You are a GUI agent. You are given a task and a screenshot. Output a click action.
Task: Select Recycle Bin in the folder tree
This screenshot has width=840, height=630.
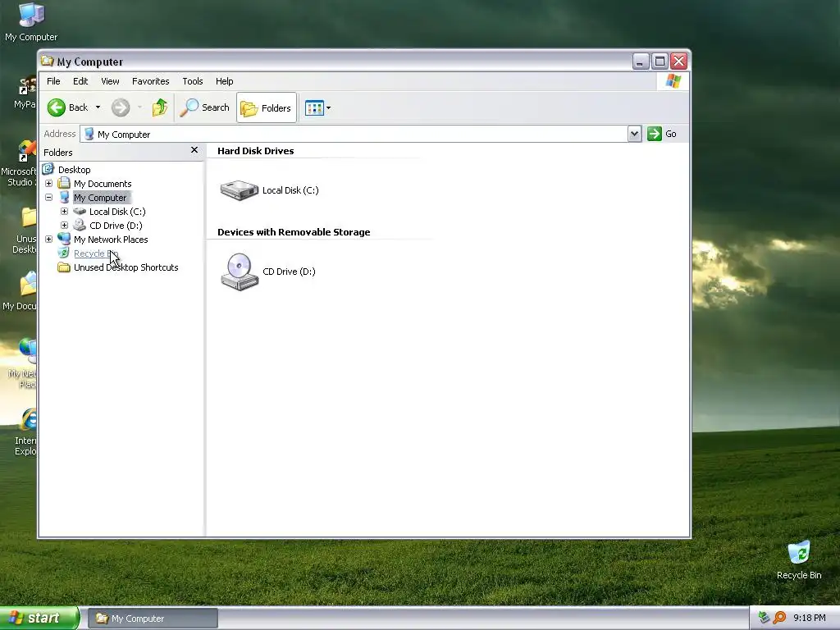[x=96, y=253]
